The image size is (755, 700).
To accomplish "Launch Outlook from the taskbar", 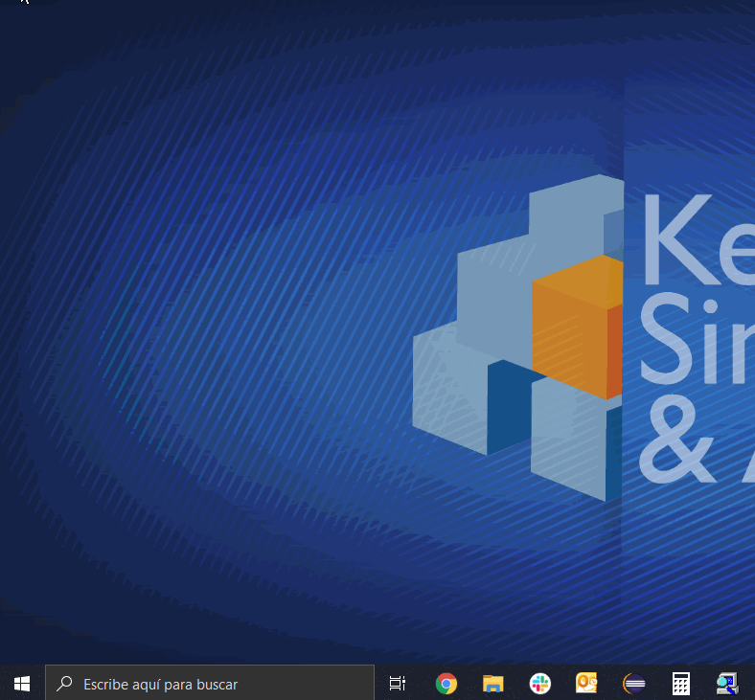I will coord(586,683).
